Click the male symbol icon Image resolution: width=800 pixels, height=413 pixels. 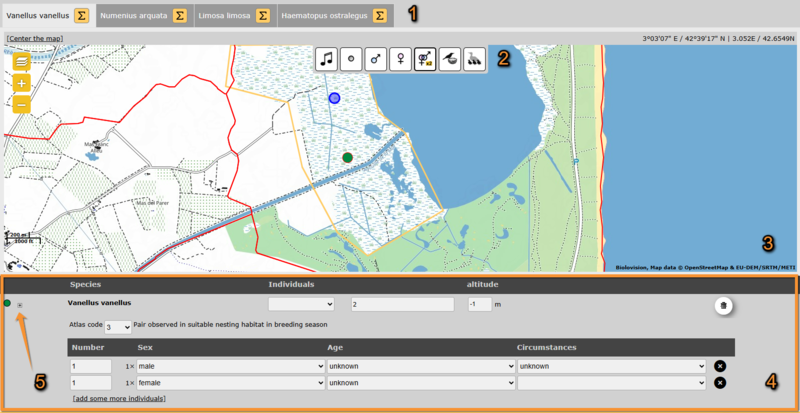[x=376, y=59]
